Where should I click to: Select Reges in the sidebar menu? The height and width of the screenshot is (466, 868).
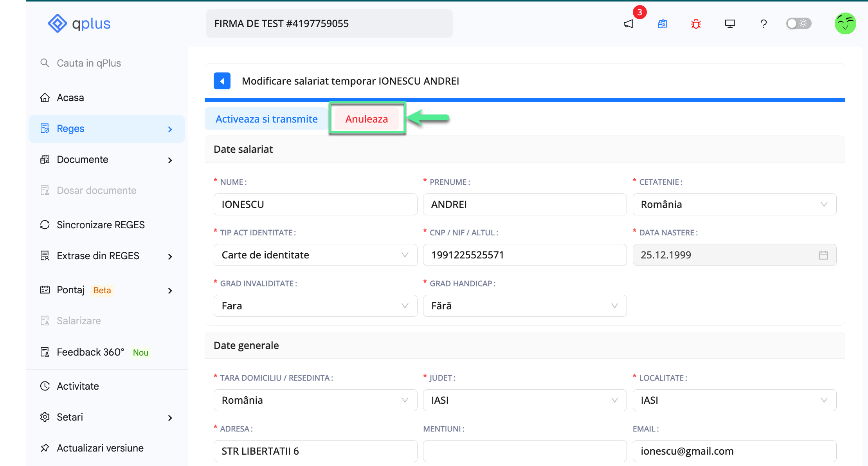tap(70, 128)
